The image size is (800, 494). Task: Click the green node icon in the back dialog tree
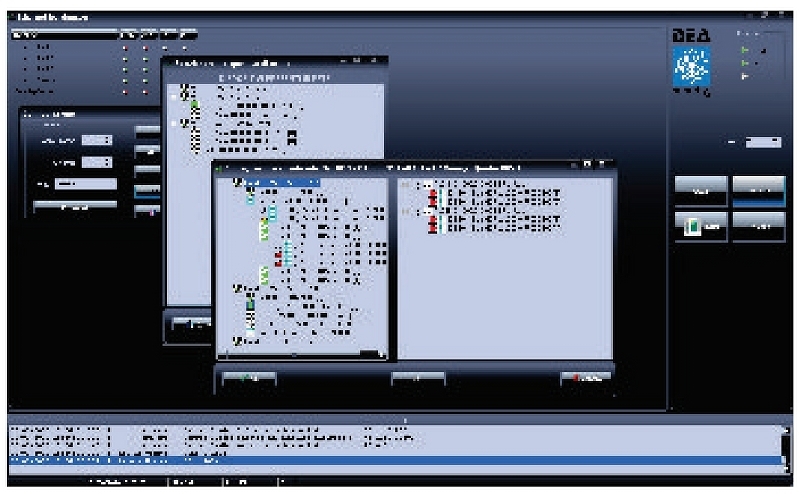(x=195, y=105)
